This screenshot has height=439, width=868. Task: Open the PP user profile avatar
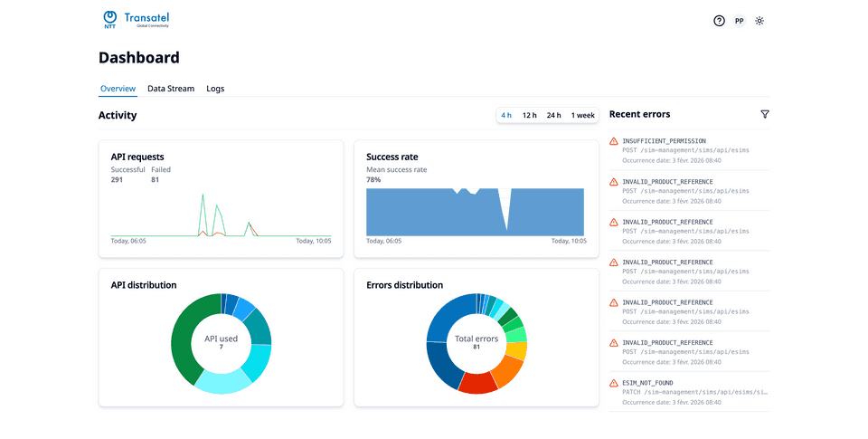739,21
